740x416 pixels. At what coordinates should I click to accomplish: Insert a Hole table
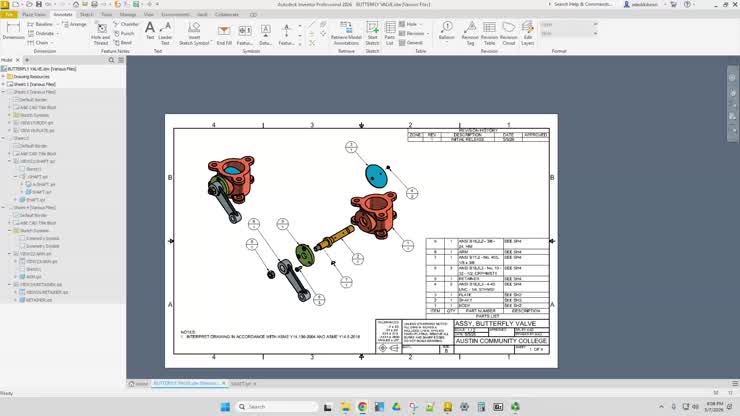409,24
